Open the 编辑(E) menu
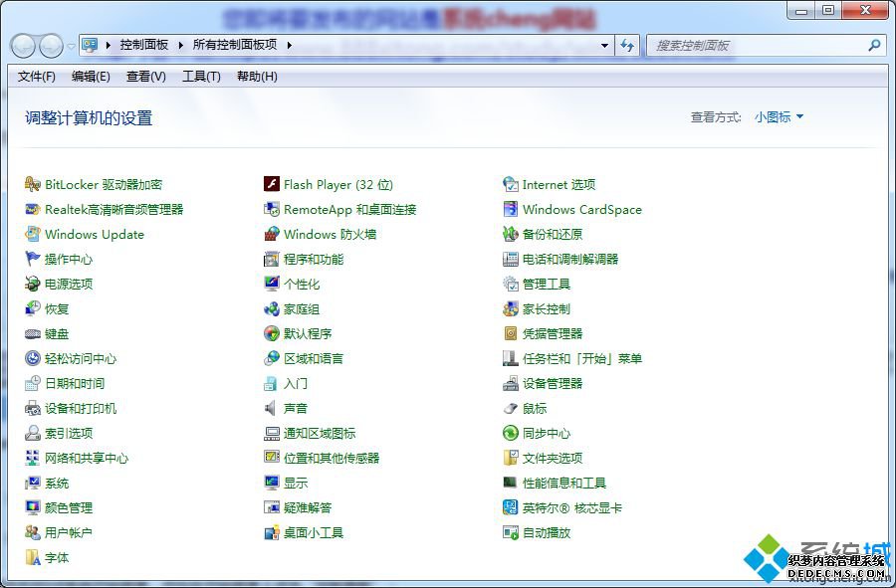This screenshot has height=588, width=896. (x=91, y=77)
